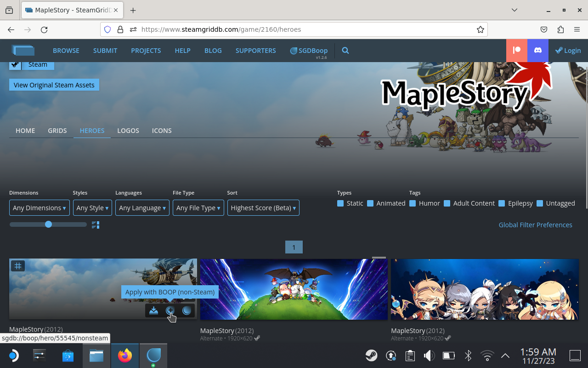Click the URL address bar
This screenshot has height=368, width=588.
pyautogui.click(x=294, y=29)
